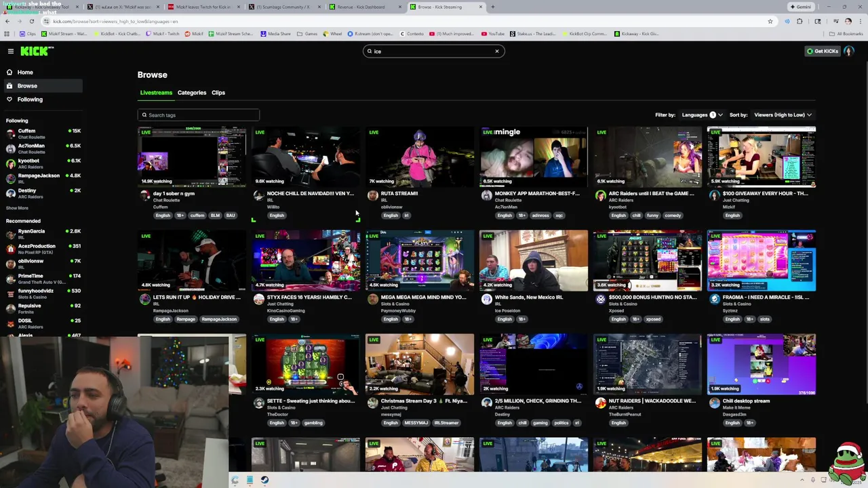This screenshot has height=488, width=868.
Task: Open funnyhoodvidz in Recommended list
Action: [x=42, y=293]
